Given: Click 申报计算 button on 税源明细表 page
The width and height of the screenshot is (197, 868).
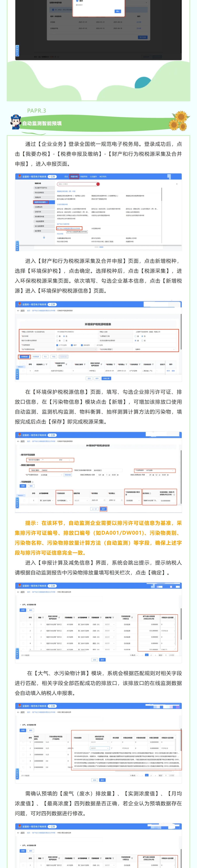Looking at the screenshot, I should pyautogui.click(x=106, y=378).
